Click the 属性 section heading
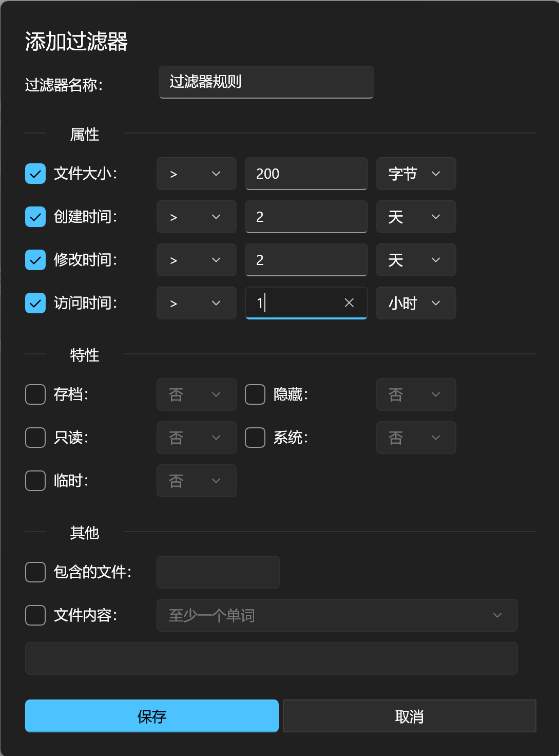 [85, 135]
